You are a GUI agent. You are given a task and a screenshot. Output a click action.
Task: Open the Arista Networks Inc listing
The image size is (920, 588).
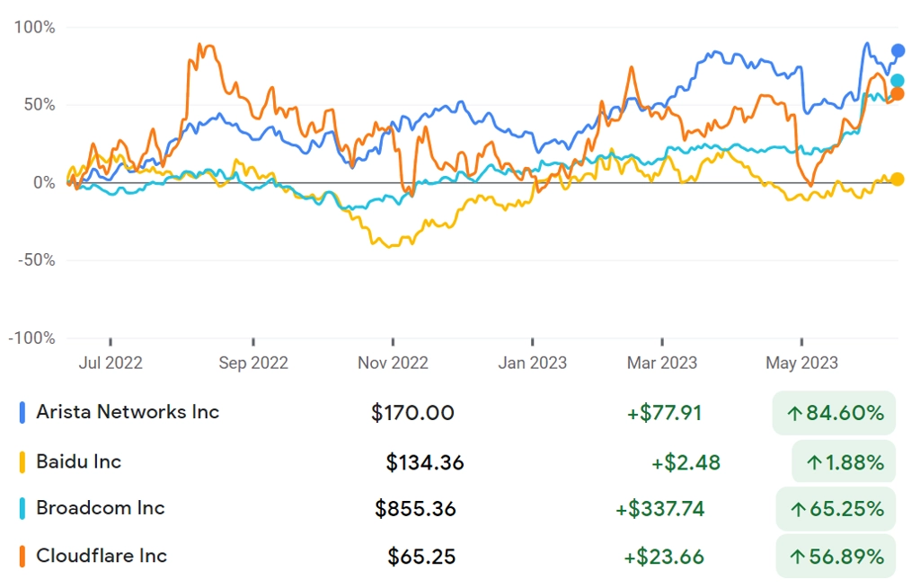tap(128, 412)
